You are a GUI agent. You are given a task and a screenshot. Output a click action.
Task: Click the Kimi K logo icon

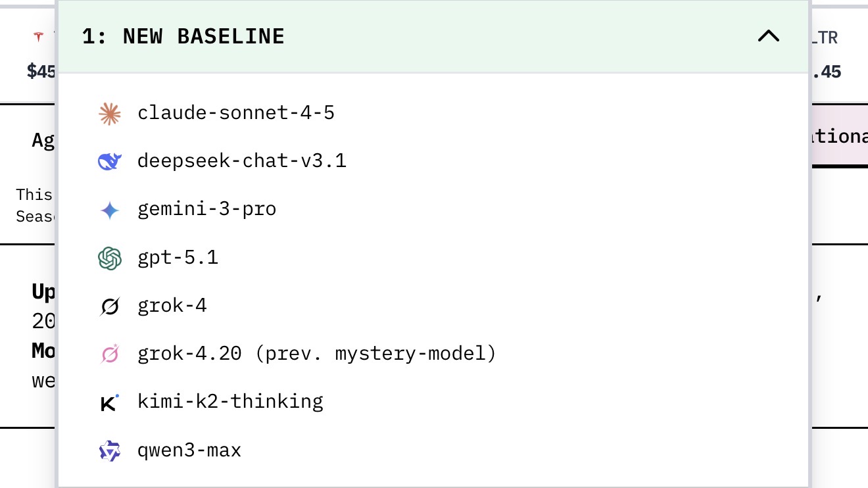tap(109, 403)
